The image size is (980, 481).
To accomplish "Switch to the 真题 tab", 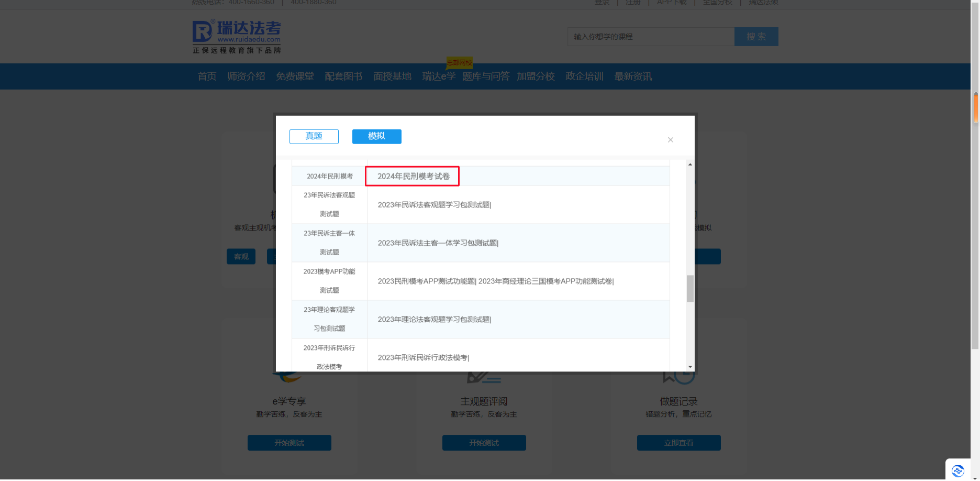I will tap(314, 136).
